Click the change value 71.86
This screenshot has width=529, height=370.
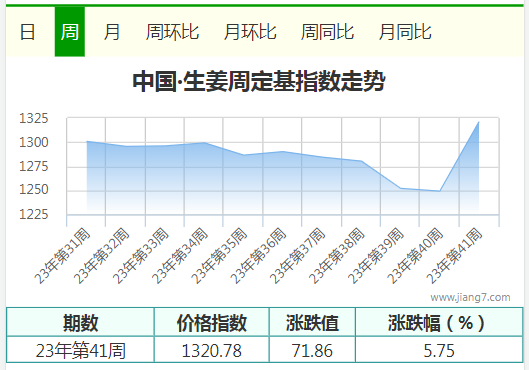[x=312, y=350]
